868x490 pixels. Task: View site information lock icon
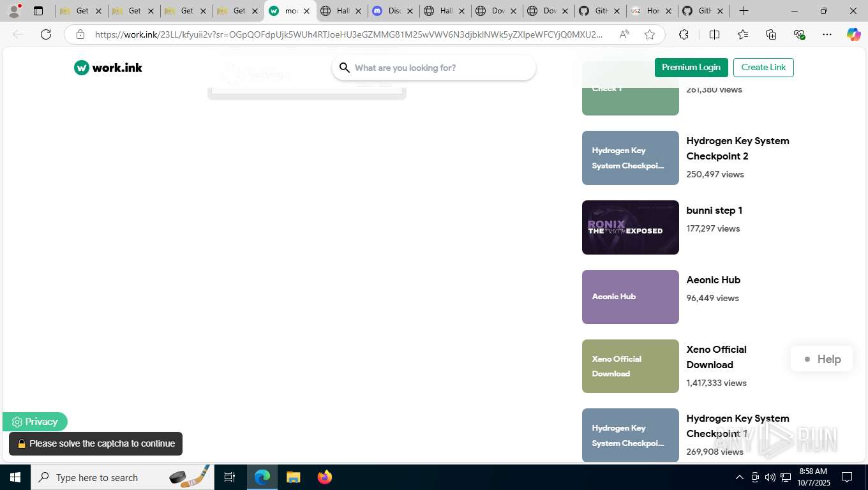click(x=80, y=34)
